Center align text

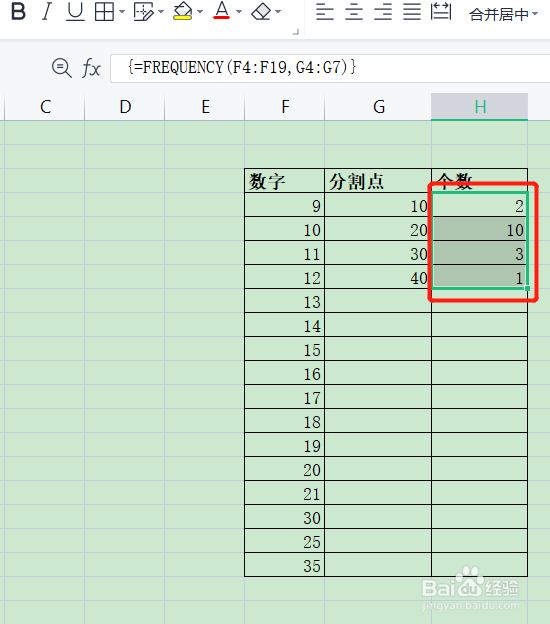click(354, 12)
